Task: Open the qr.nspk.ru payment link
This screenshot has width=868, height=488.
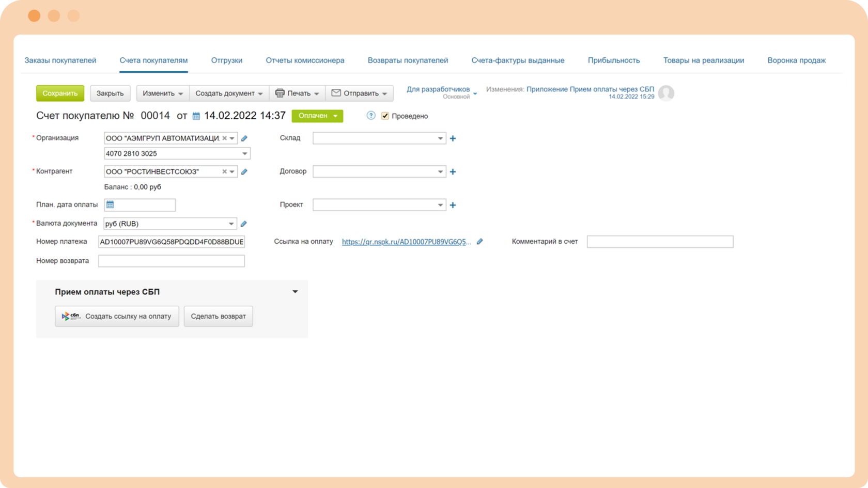Action: (407, 242)
